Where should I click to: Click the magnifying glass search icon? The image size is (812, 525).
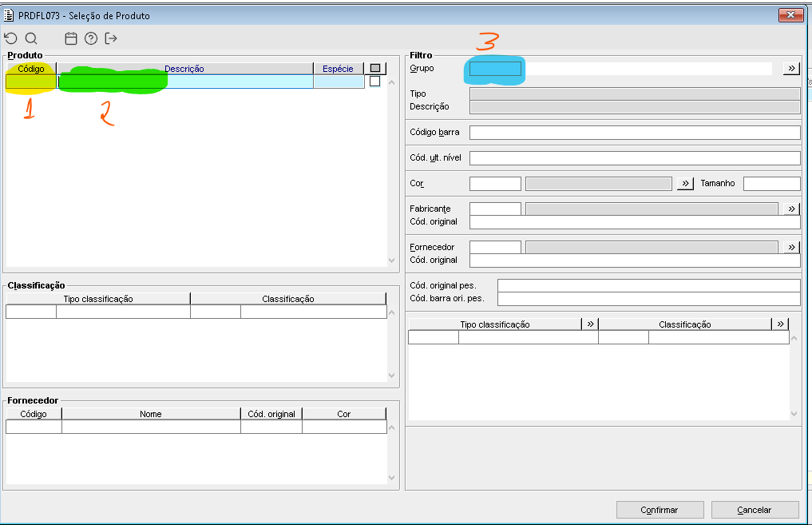point(31,38)
